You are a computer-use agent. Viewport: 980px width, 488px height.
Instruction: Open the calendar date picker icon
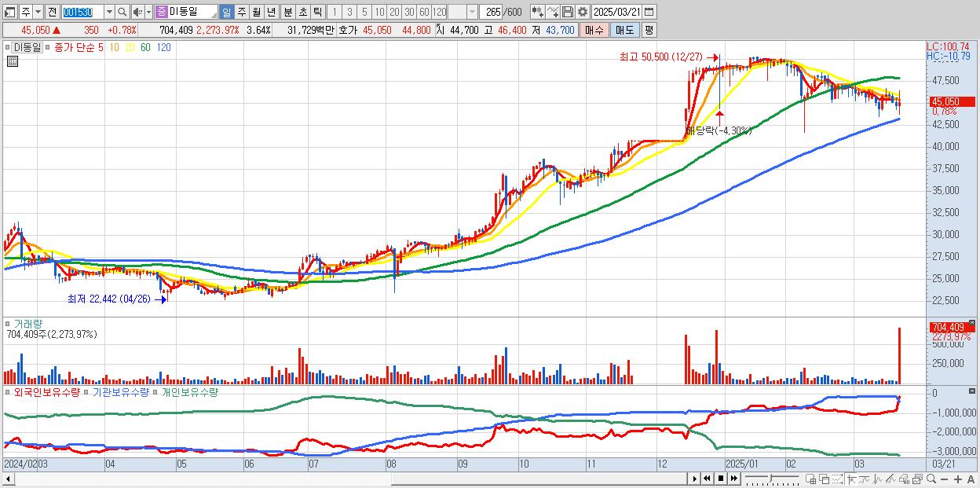[649, 12]
